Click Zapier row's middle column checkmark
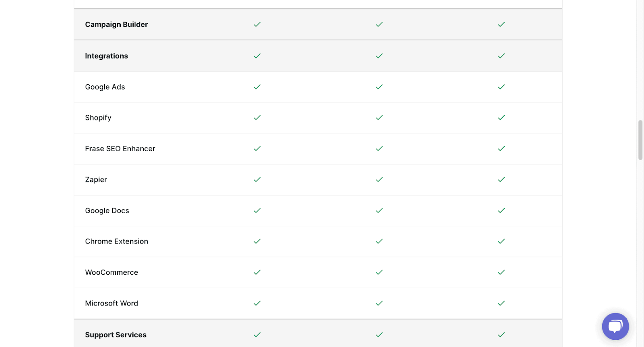Viewport: 644px width, 347px height. [x=379, y=180]
